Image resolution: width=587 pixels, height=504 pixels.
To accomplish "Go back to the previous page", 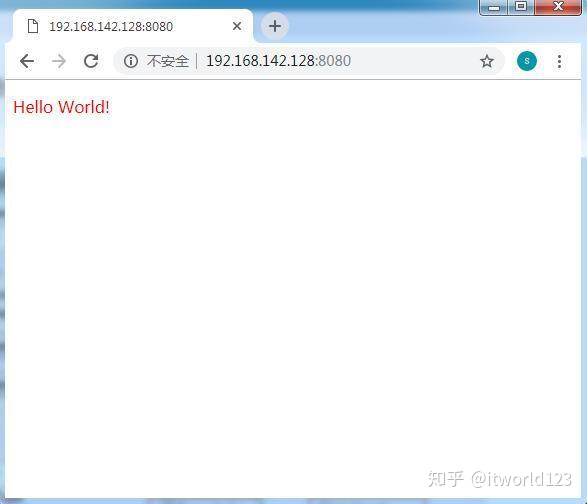I will (x=27, y=61).
